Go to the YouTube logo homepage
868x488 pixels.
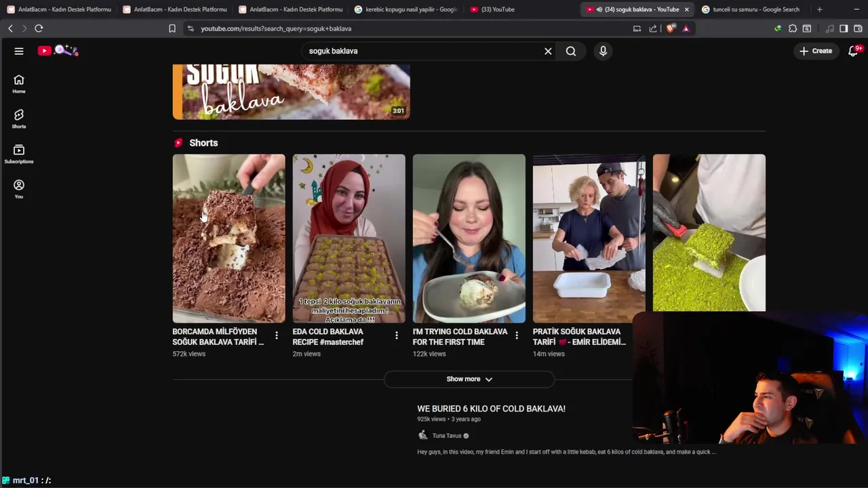pyautogui.click(x=58, y=51)
